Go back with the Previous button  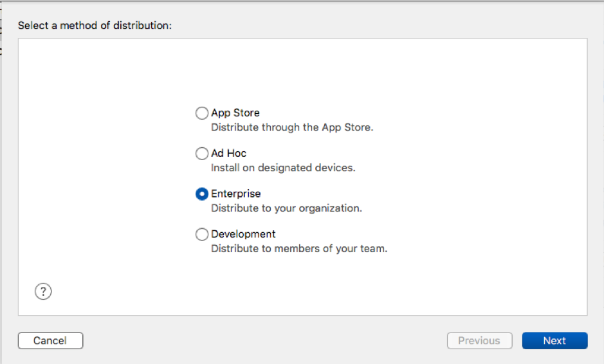pyautogui.click(x=479, y=341)
